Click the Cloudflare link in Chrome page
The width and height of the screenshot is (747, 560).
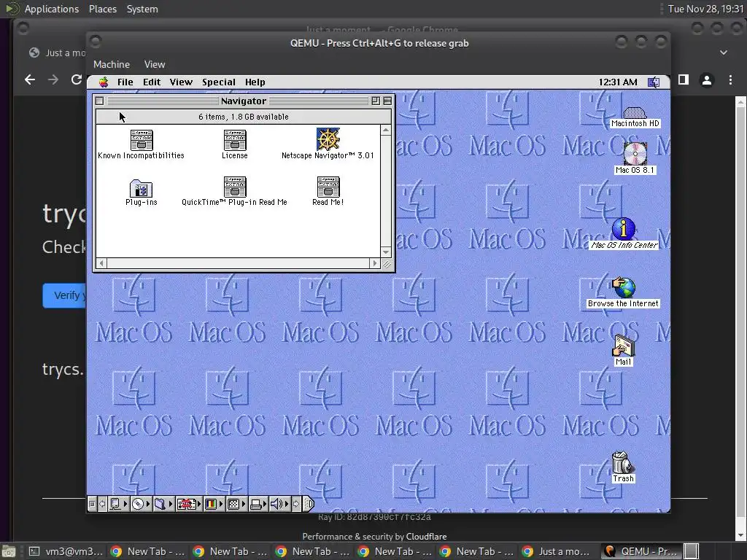pos(426,536)
